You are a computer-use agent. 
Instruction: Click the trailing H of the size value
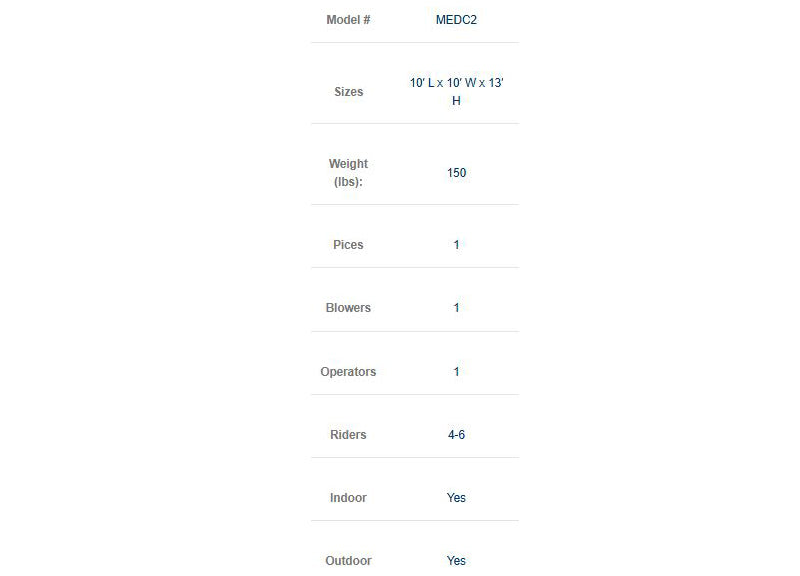456,101
